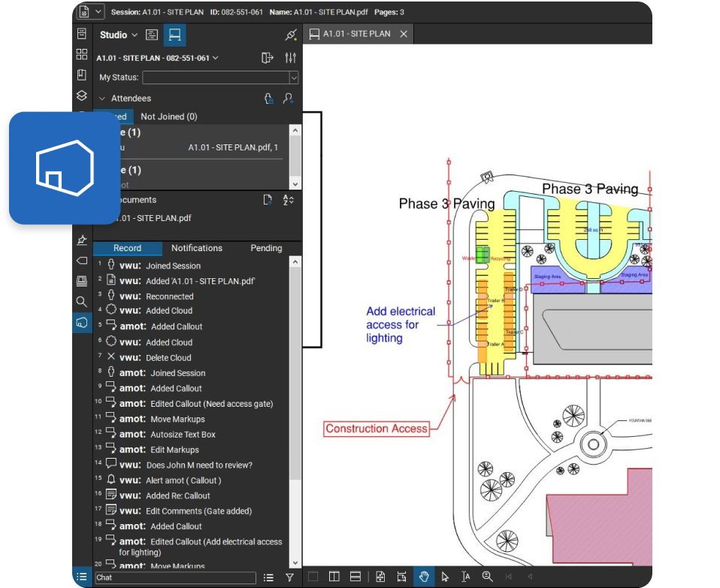Collapse the Attendees section
This screenshot has width=720, height=588.
coord(102,99)
